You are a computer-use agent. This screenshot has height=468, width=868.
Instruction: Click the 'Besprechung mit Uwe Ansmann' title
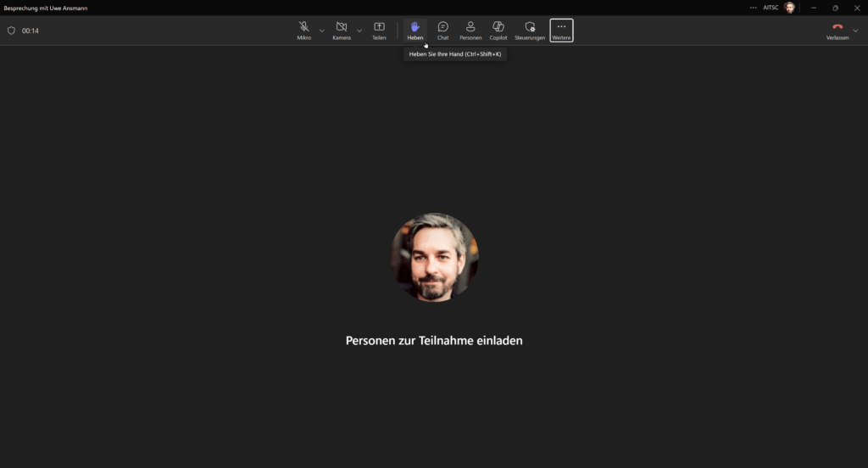tap(46, 8)
